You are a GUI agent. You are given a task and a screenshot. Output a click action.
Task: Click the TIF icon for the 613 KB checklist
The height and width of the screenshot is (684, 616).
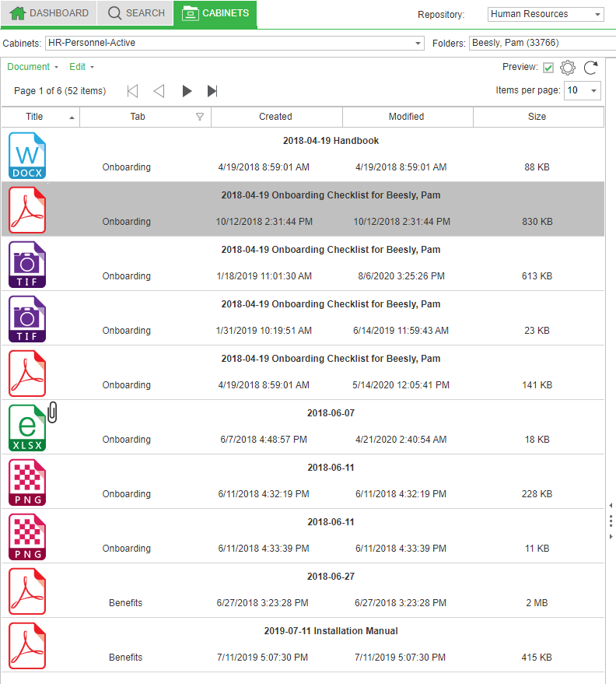click(x=27, y=265)
